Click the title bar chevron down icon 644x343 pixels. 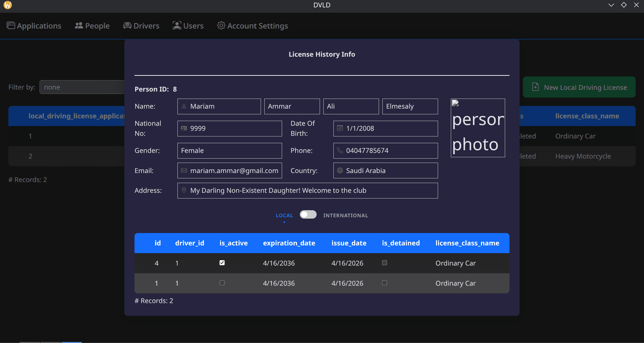pyautogui.click(x=611, y=5)
